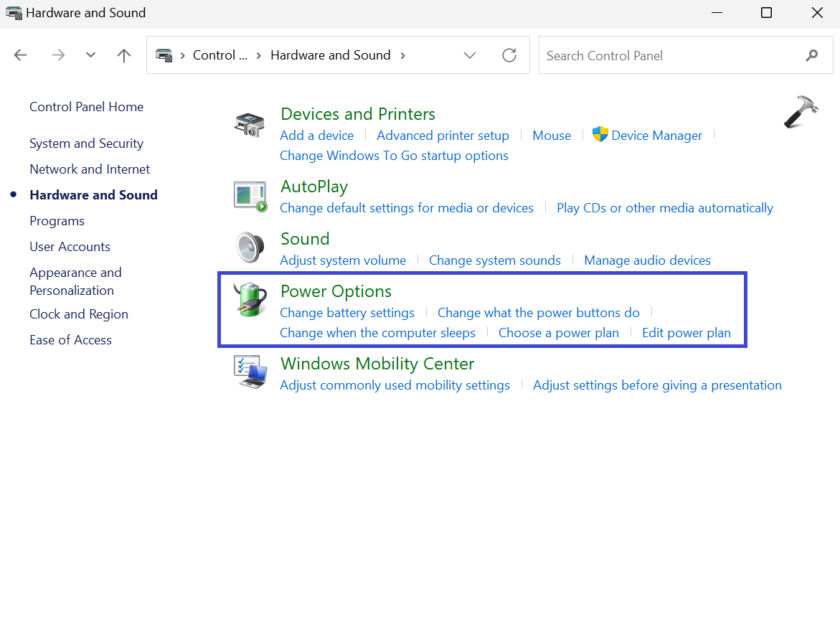Click the Devices and Printers icon
This screenshot has height=622, width=840.
tap(250, 125)
